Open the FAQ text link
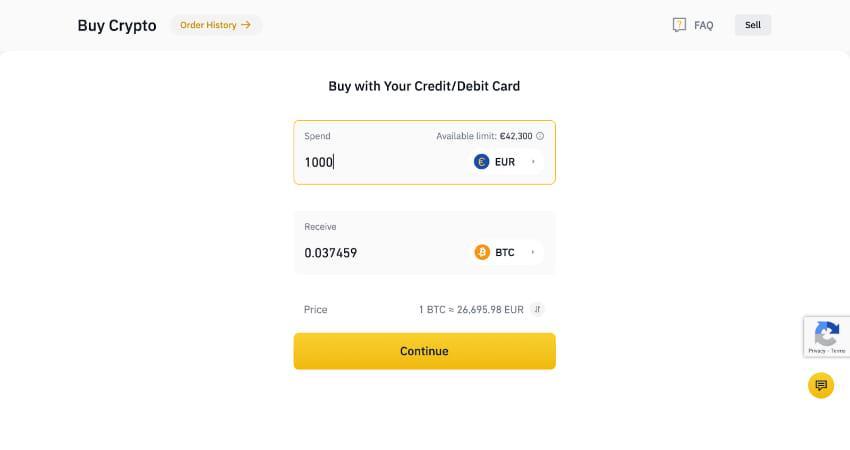This screenshot has width=850, height=450. [x=704, y=26]
